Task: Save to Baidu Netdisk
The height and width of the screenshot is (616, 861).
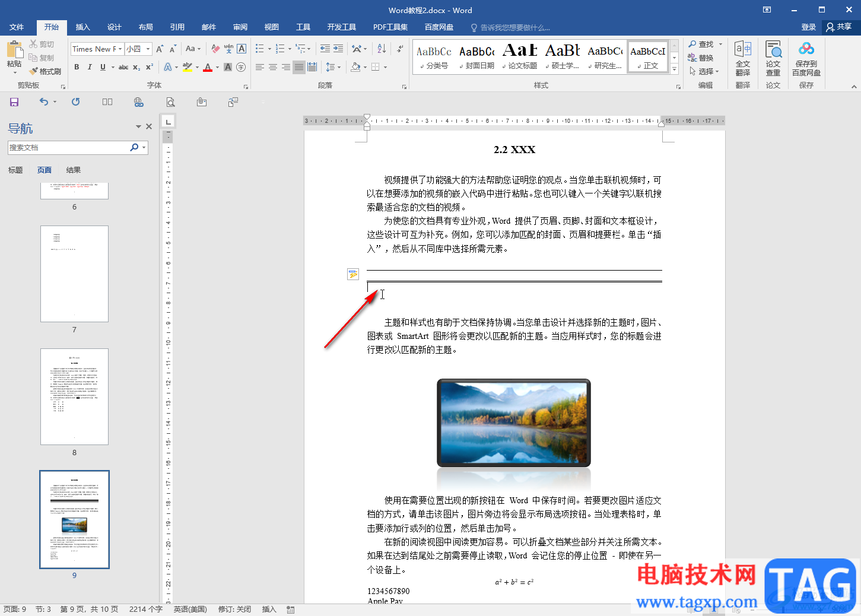Action: [x=806, y=59]
